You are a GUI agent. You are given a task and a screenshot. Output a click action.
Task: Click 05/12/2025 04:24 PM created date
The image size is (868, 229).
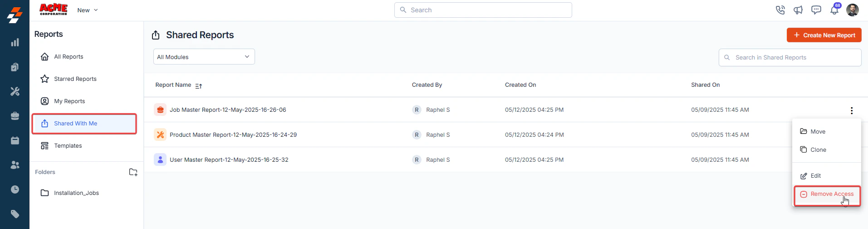pos(535,135)
